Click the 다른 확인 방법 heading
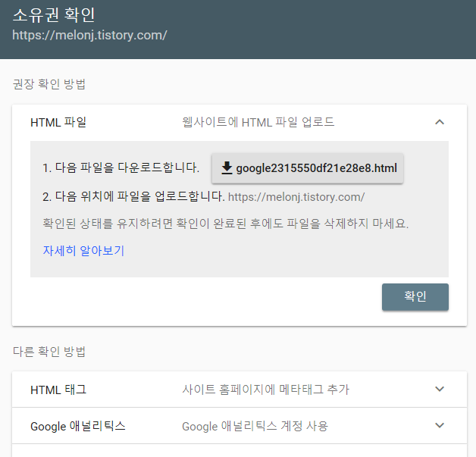 click(49, 352)
